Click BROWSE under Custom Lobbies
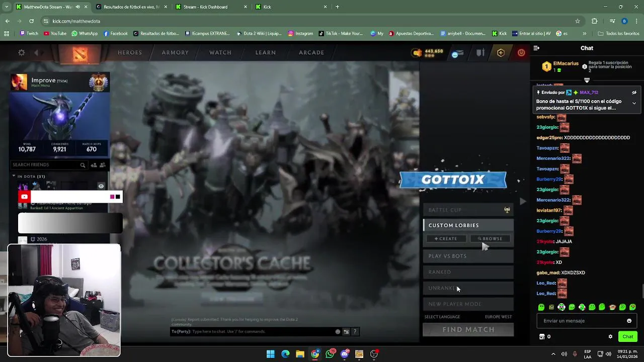 [x=490, y=239]
